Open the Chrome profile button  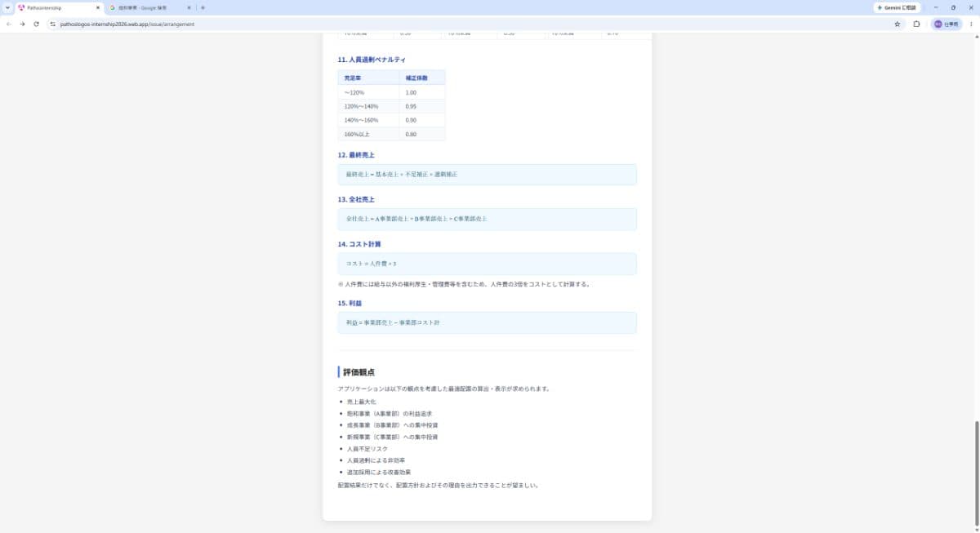tap(946, 24)
